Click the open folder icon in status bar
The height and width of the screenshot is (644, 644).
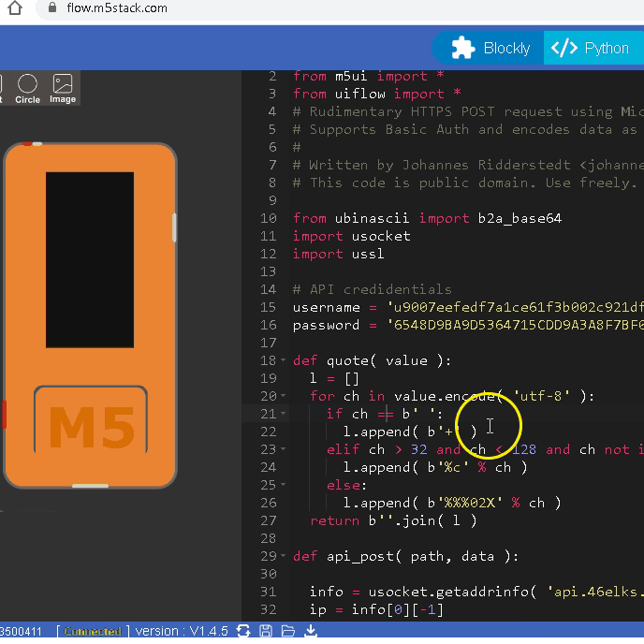(x=288, y=631)
